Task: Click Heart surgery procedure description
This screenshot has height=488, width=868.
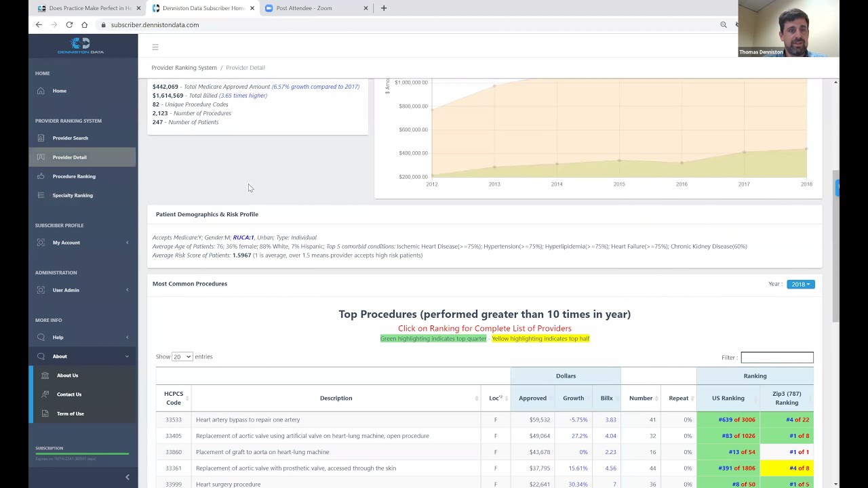Action: coord(228,485)
